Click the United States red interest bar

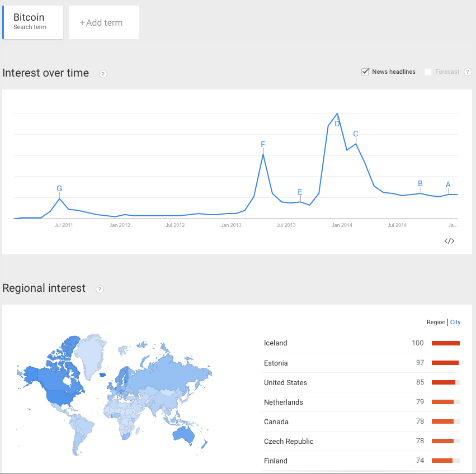(444, 383)
